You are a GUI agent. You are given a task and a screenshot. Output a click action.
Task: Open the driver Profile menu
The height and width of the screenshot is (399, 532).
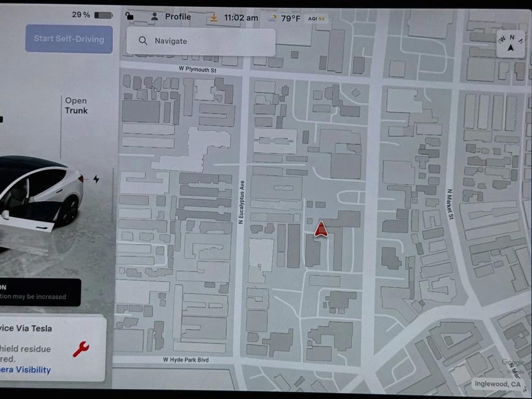point(178,17)
